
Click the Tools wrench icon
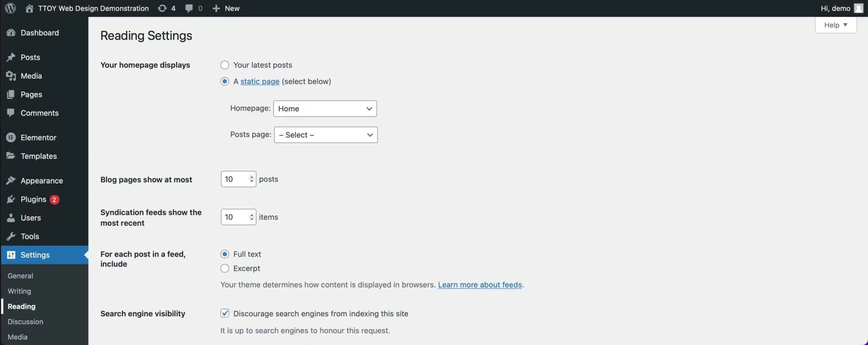tap(11, 236)
